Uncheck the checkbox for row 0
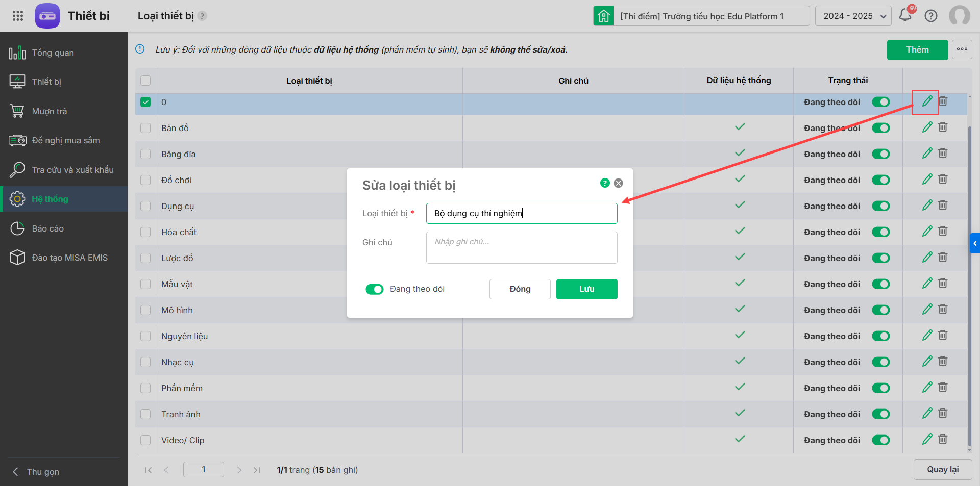980x486 pixels. [145, 102]
